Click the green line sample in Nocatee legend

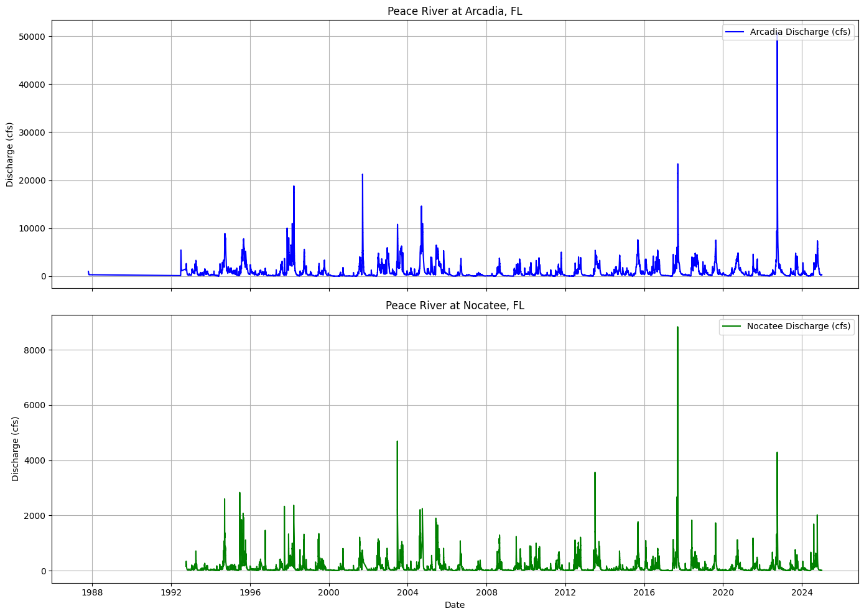tap(732, 327)
